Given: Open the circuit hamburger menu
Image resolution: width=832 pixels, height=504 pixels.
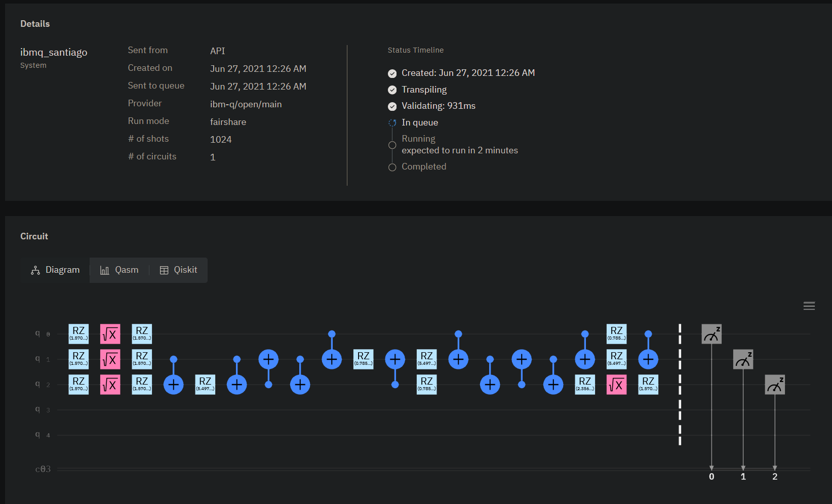Looking at the screenshot, I should tap(809, 306).
